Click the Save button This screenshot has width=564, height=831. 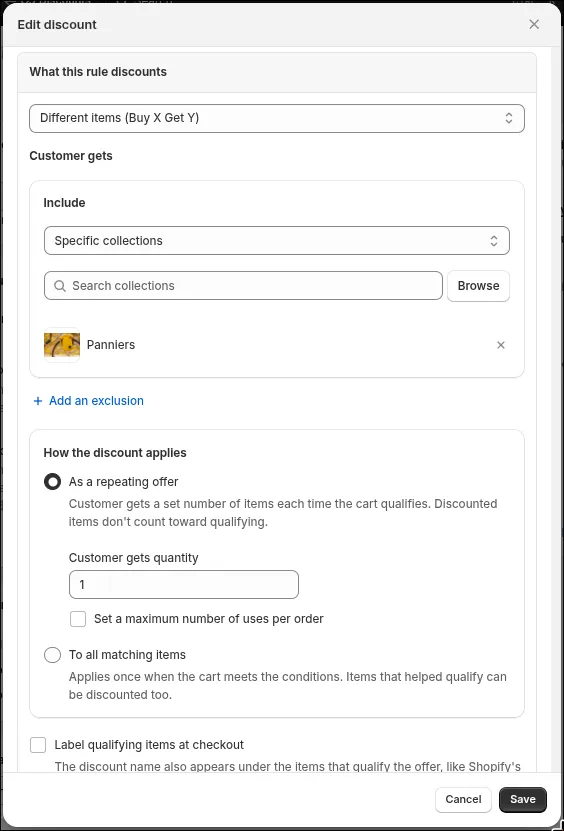tap(523, 799)
